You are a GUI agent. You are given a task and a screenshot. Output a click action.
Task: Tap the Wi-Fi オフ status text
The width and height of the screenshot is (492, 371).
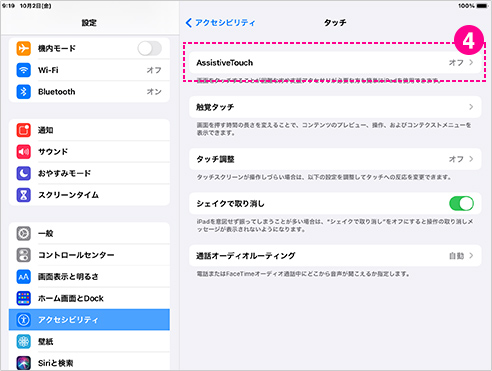coord(154,70)
